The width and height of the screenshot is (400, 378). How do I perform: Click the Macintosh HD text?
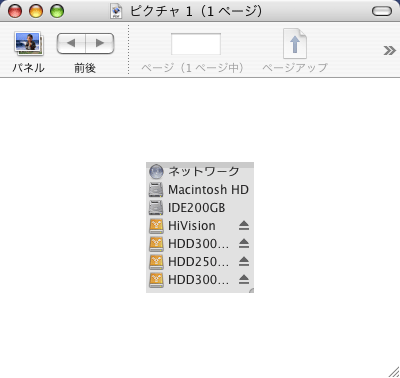(208, 190)
